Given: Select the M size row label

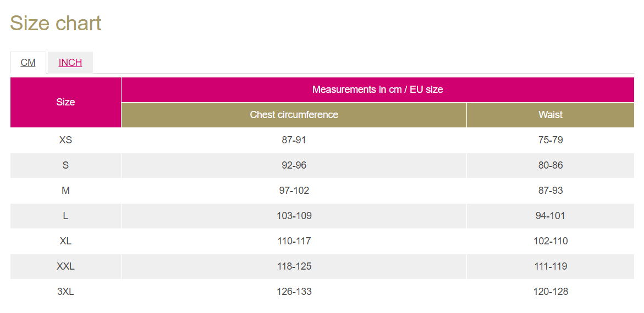Looking at the screenshot, I should click(65, 191).
